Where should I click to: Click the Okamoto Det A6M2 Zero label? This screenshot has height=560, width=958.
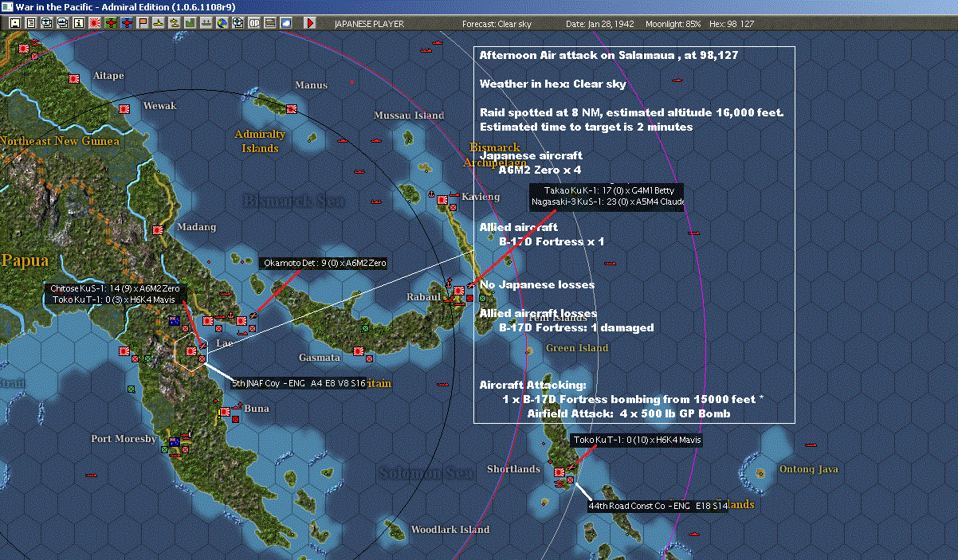click(324, 262)
